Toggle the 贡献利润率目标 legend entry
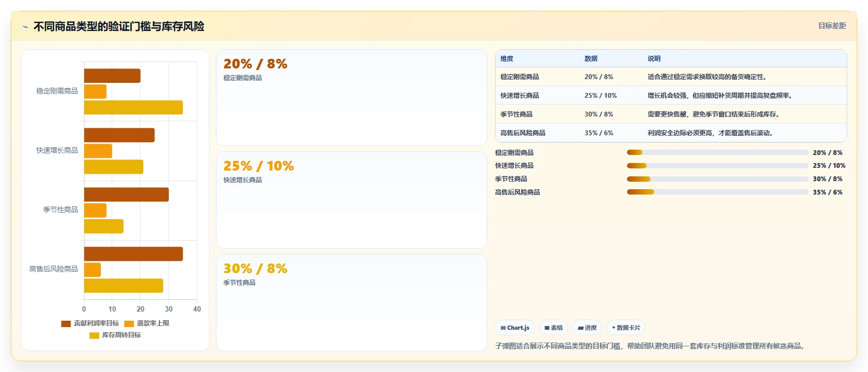The width and height of the screenshot is (868, 372). pos(90,323)
